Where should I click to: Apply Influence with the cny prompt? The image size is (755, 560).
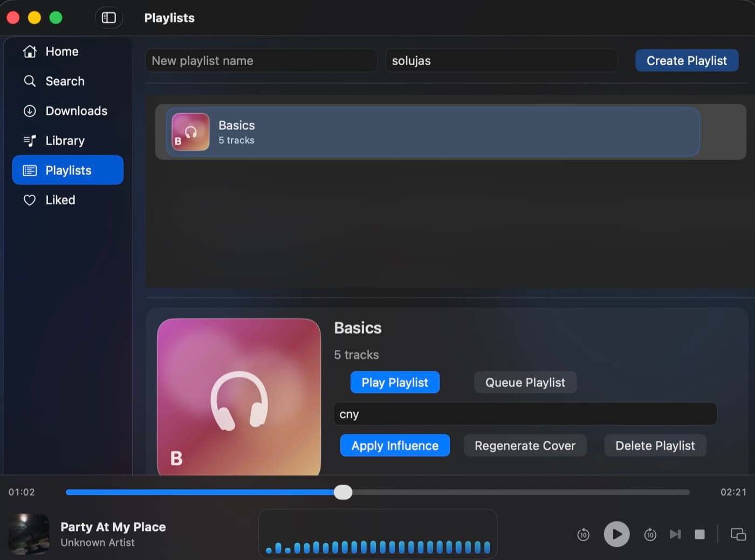point(395,445)
